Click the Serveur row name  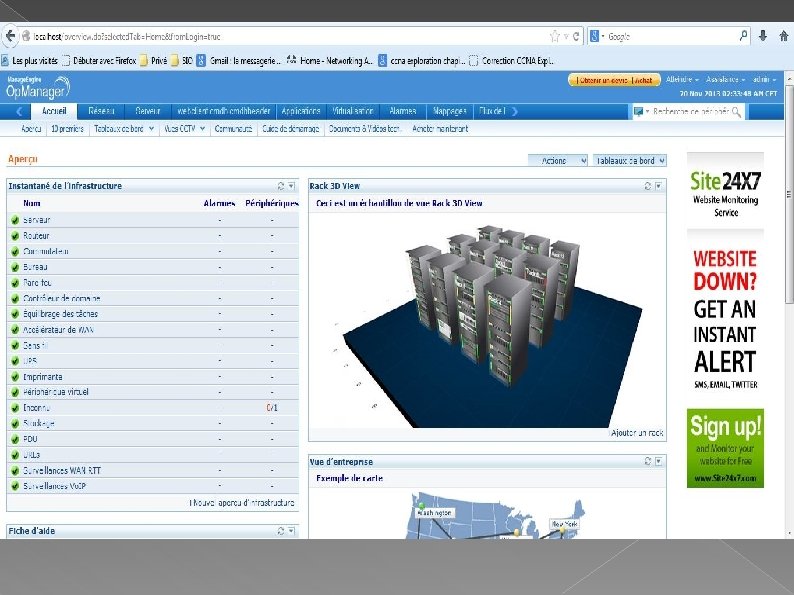36,220
